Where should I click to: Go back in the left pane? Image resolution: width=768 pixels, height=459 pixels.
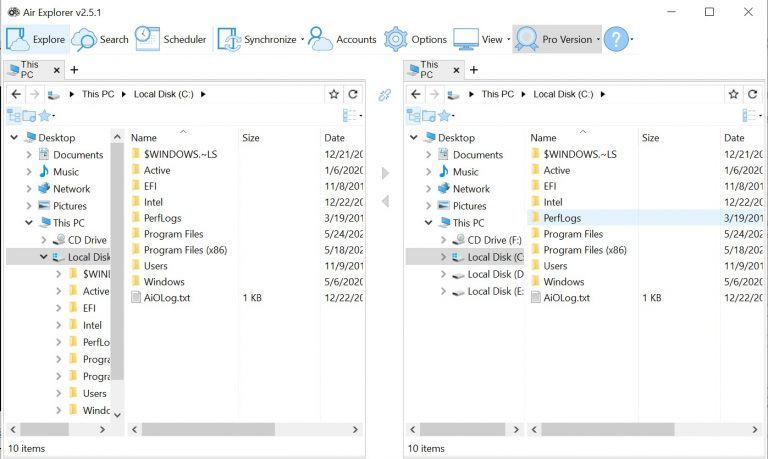tap(16, 94)
